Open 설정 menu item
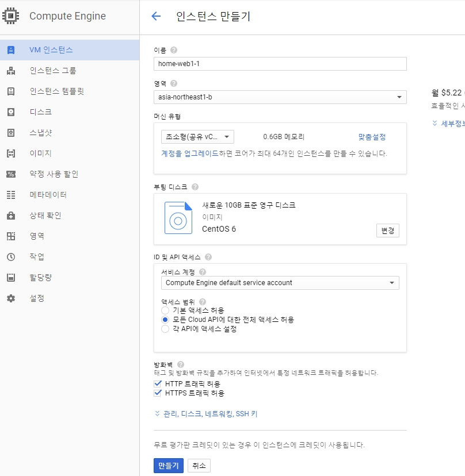Viewport: 465px width, 476px height. coord(70,298)
